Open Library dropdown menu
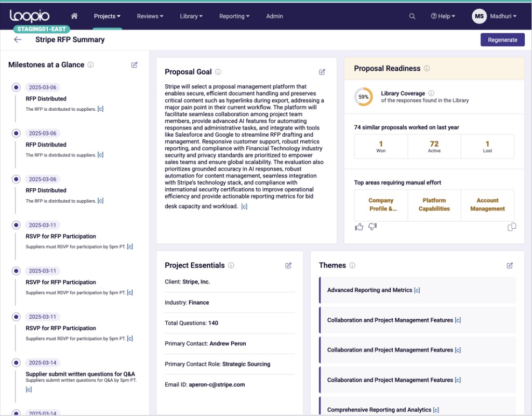Image resolution: width=532 pixels, height=416 pixels. (191, 16)
